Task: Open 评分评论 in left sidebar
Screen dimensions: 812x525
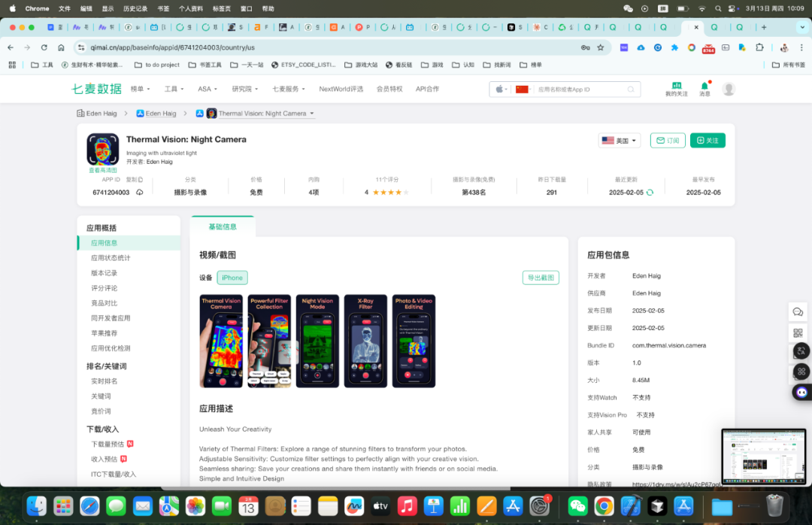Action: (104, 288)
